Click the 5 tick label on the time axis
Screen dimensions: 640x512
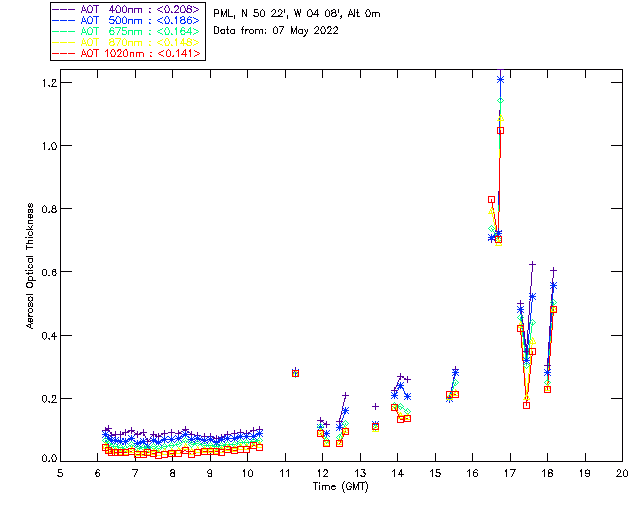(x=60, y=473)
